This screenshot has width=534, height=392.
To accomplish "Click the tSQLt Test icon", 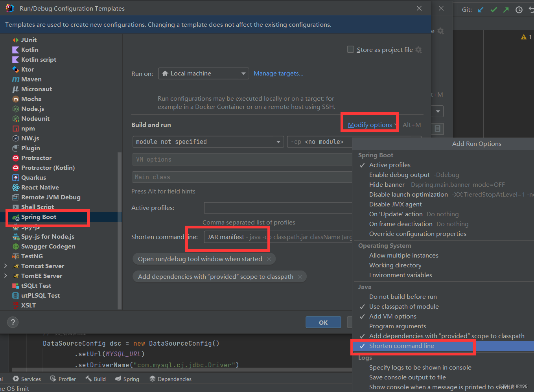I will click(x=16, y=286).
